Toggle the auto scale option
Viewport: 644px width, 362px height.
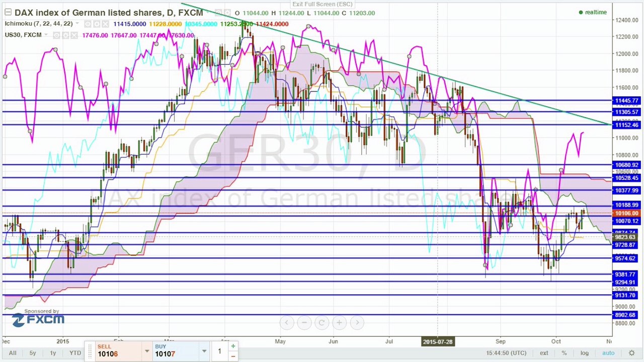608,353
